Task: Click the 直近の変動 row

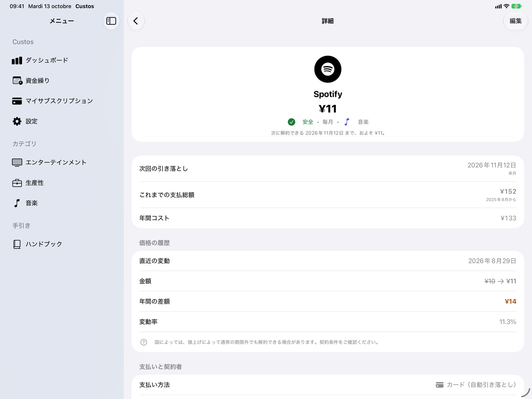Action: click(x=328, y=261)
